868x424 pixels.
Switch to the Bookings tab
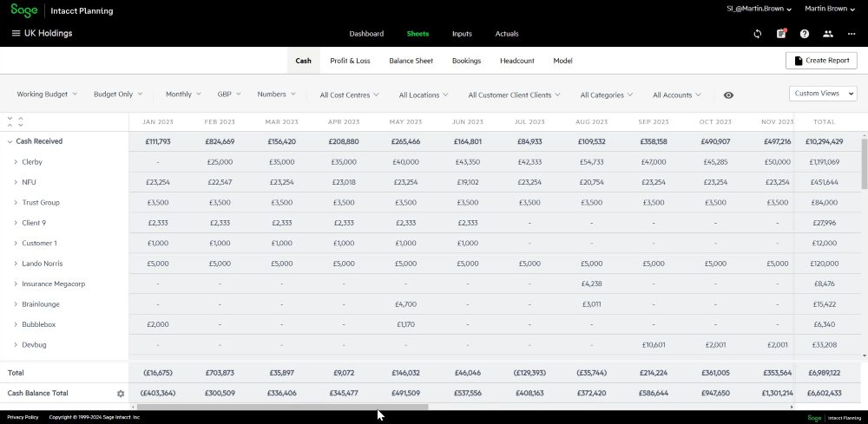467,61
